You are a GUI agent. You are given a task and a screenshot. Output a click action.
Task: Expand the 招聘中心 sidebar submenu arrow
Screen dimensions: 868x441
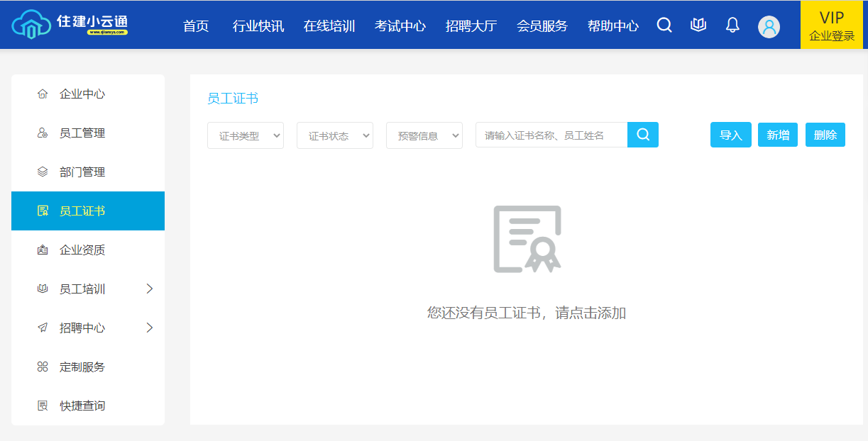pos(149,328)
